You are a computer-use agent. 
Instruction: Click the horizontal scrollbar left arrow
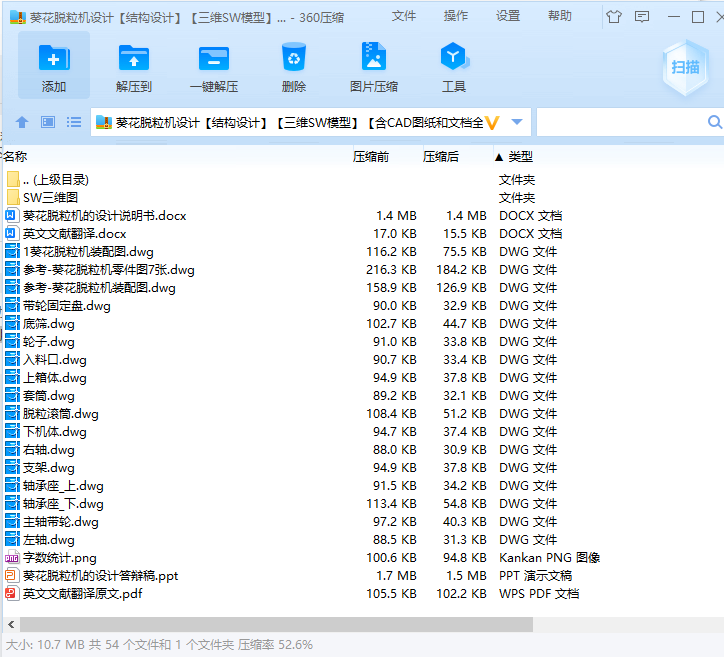pos(11,625)
